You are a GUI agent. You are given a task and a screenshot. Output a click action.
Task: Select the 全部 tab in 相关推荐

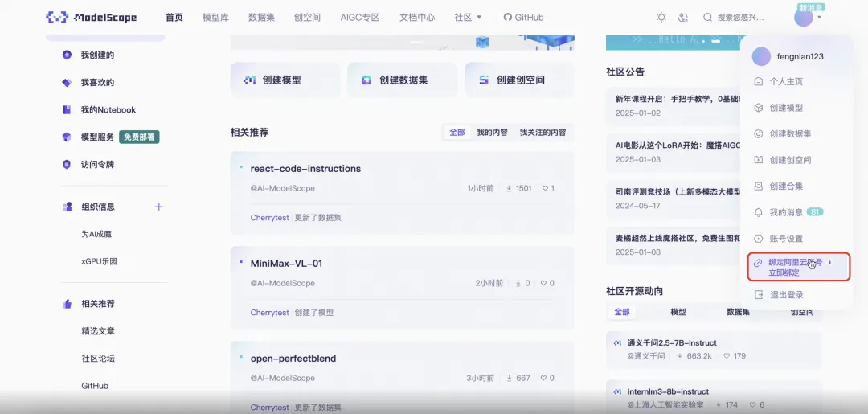457,133
